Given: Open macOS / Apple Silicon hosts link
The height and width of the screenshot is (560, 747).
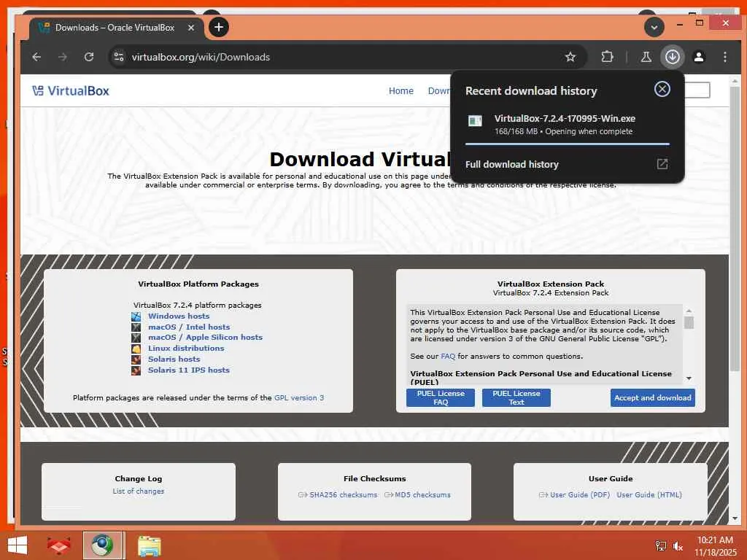Looking at the screenshot, I should click(x=205, y=337).
